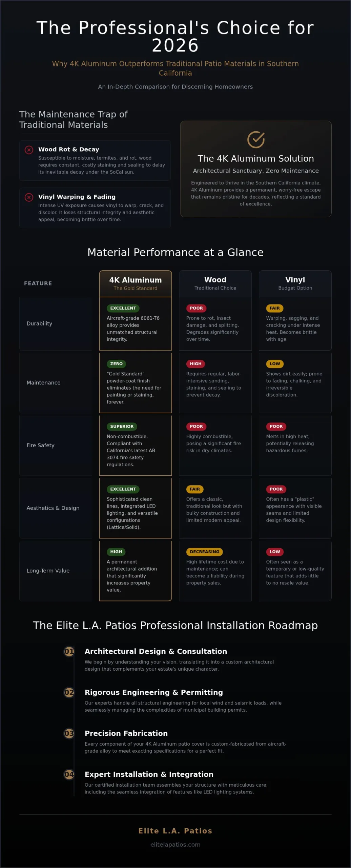Select the 04 step number badge
The height and width of the screenshot is (868, 351).
(69, 774)
